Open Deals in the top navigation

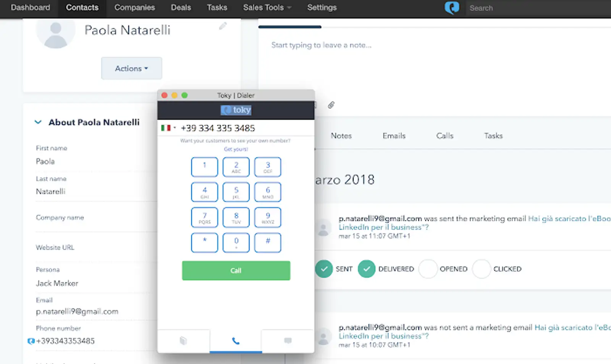click(181, 8)
